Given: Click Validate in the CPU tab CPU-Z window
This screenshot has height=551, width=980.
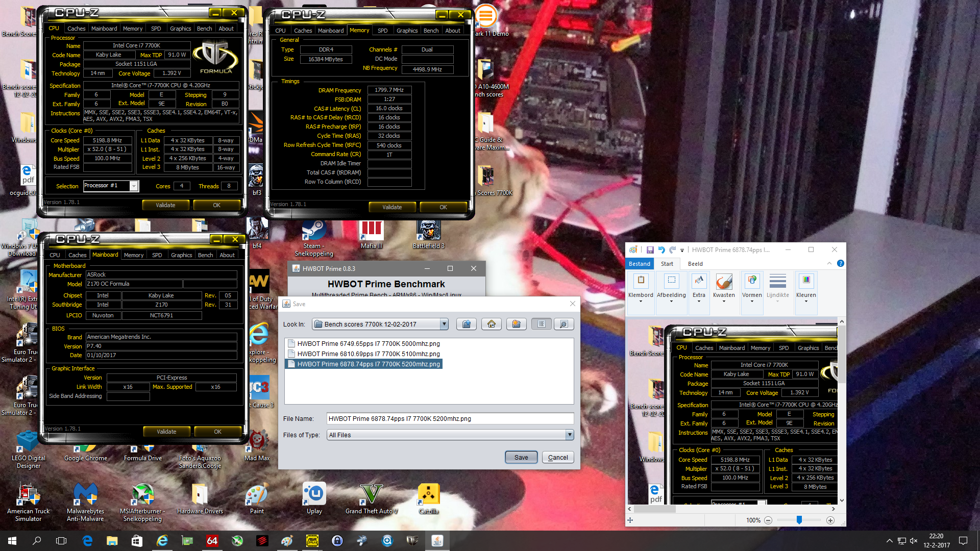Looking at the screenshot, I should [165, 205].
